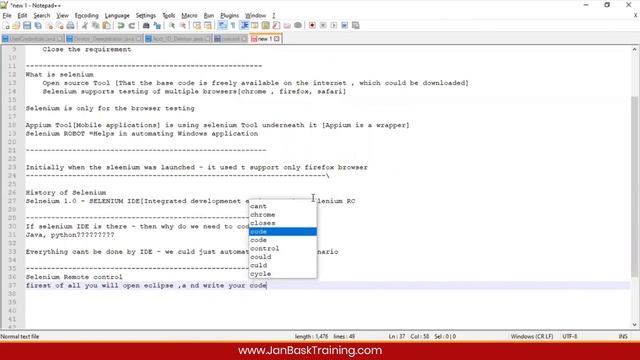Open the Encoding menu
Viewport: 640px width, 360px height.
[x=87, y=16]
